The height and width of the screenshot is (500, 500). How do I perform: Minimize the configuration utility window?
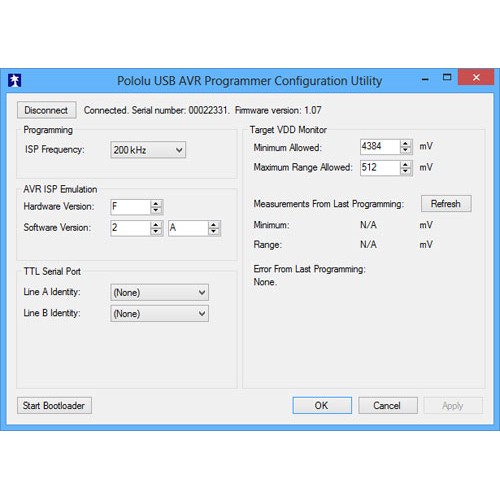(425, 79)
